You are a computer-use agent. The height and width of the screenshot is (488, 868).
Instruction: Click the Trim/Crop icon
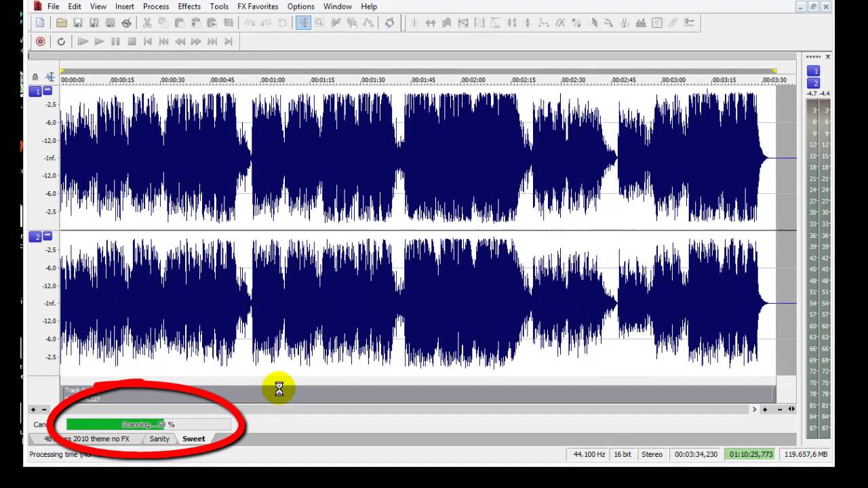(228, 22)
